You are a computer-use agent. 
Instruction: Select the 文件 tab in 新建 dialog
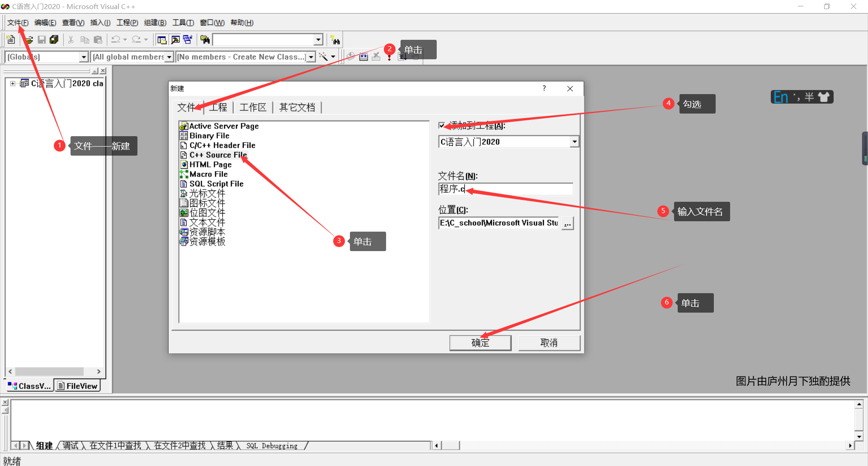pyautogui.click(x=187, y=107)
